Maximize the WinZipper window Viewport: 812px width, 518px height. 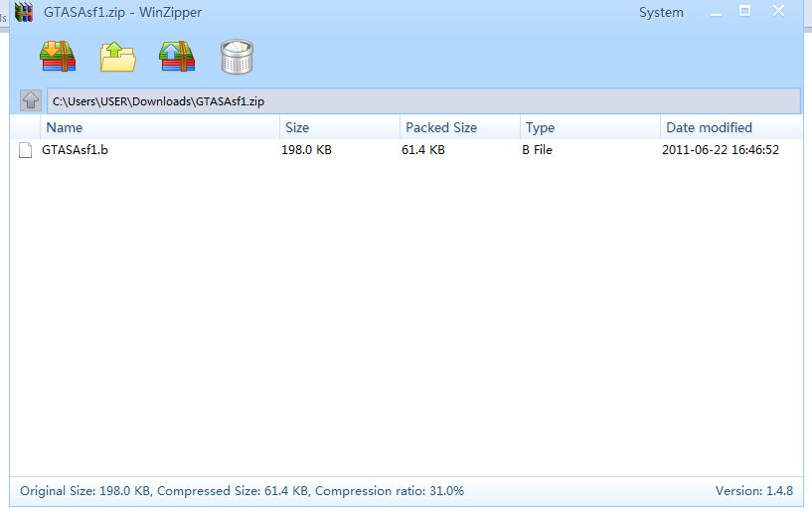point(744,11)
